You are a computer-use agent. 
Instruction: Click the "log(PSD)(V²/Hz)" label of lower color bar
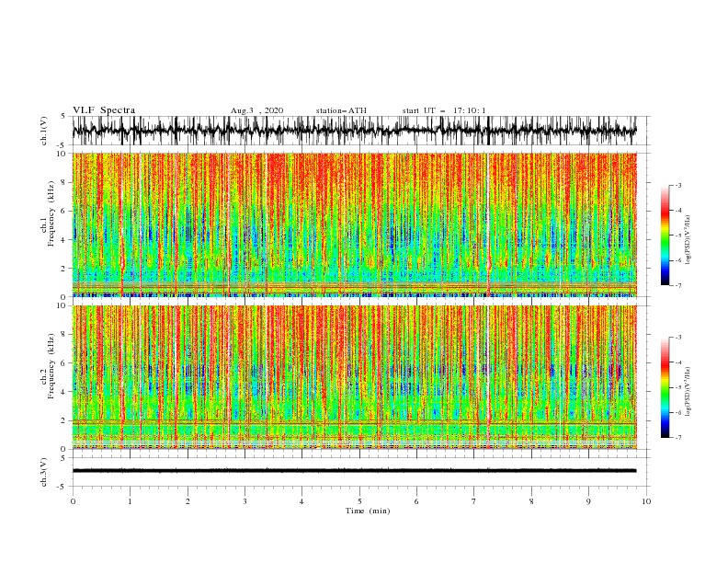coord(688,392)
